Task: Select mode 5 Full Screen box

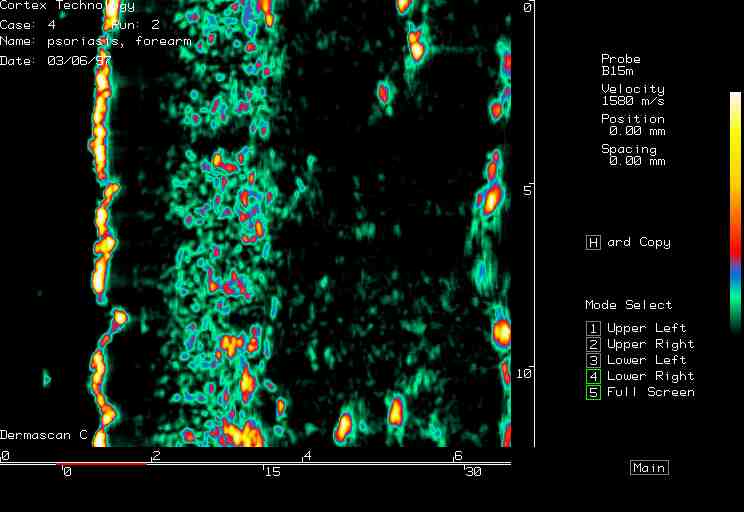Action: (x=593, y=392)
